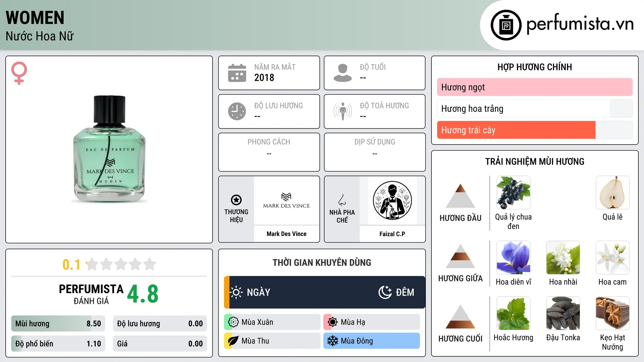This screenshot has height=362, width=644.
Task: Select the Hương trái cây accord bar
Action: coord(535,130)
